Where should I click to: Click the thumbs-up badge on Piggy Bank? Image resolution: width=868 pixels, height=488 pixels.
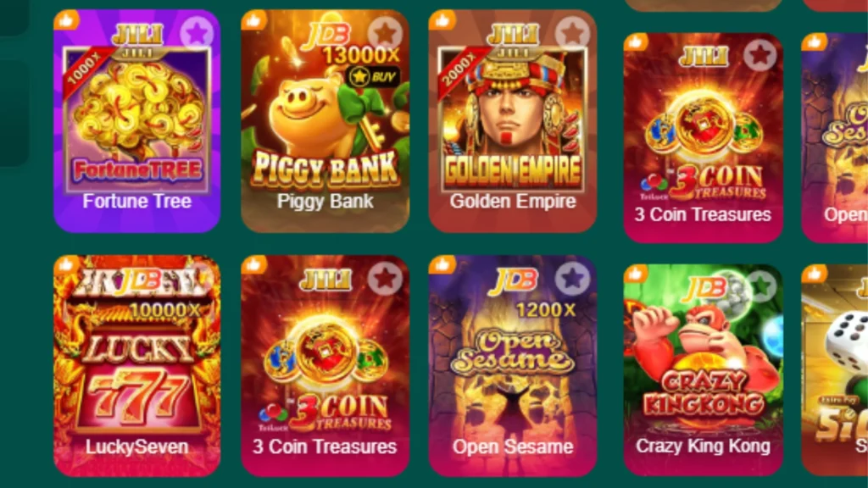(x=254, y=21)
